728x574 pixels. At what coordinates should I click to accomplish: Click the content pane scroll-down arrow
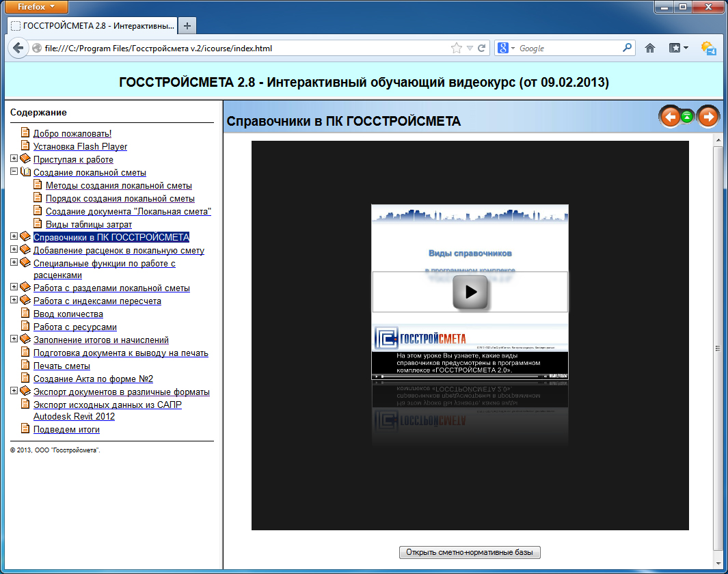pyautogui.click(x=718, y=563)
